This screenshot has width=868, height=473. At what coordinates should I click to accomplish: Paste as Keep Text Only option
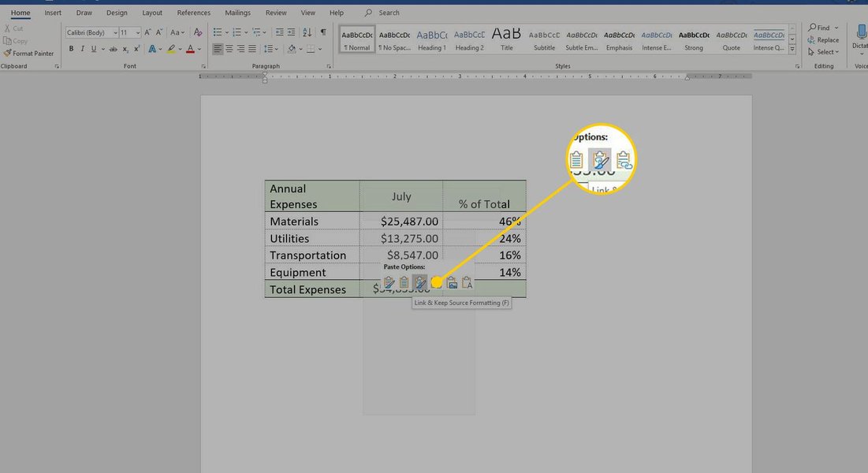tap(468, 283)
